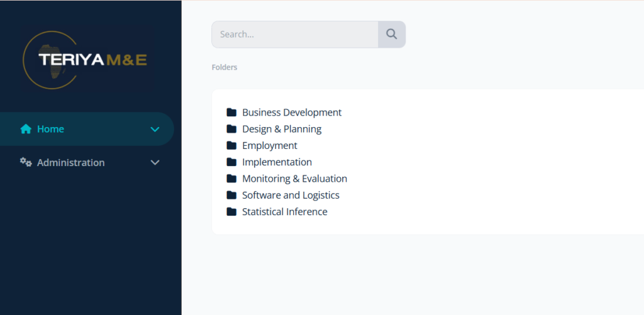The height and width of the screenshot is (315, 644).
Task: Click the Software and Logistics folder icon
Action: tap(231, 195)
